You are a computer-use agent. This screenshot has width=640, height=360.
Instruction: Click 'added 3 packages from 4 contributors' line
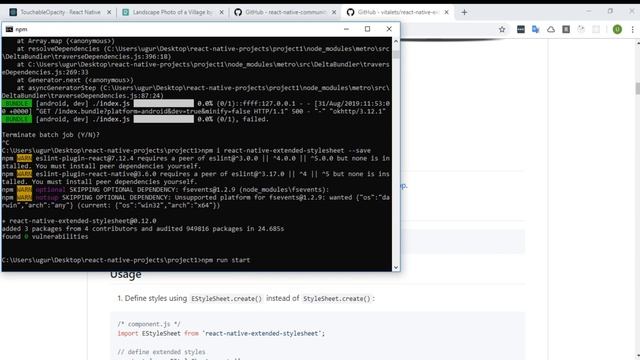(143, 229)
